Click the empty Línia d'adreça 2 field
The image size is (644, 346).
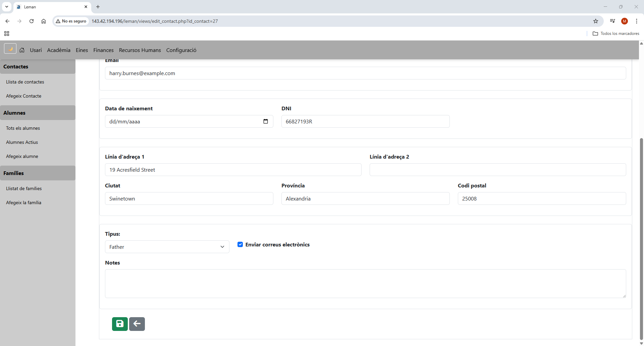point(498,170)
